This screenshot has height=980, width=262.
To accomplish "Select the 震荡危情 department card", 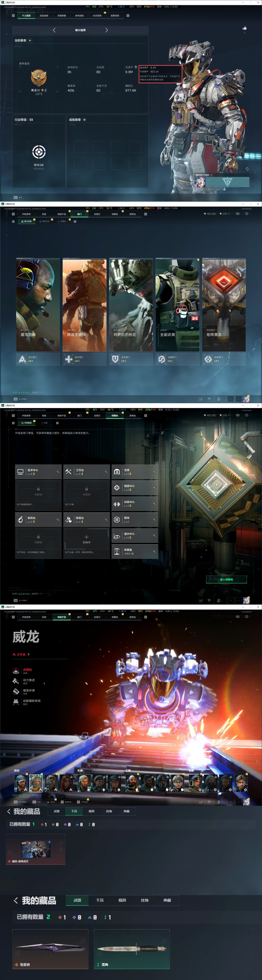I will [38, 305].
